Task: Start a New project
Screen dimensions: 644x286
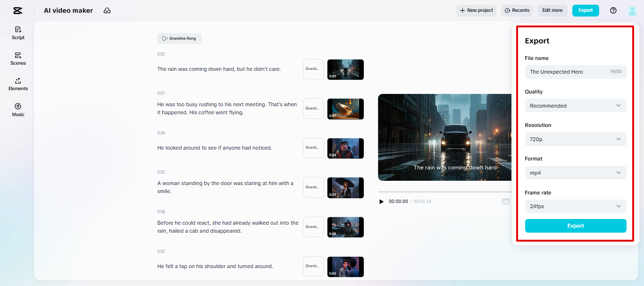Action: click(476, 10)
